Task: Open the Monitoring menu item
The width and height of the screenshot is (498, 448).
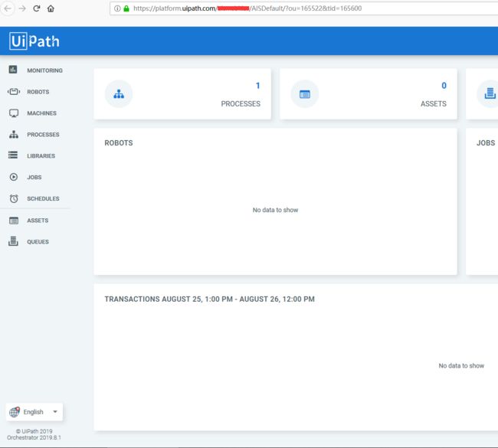Action: (x=44, y=70)
